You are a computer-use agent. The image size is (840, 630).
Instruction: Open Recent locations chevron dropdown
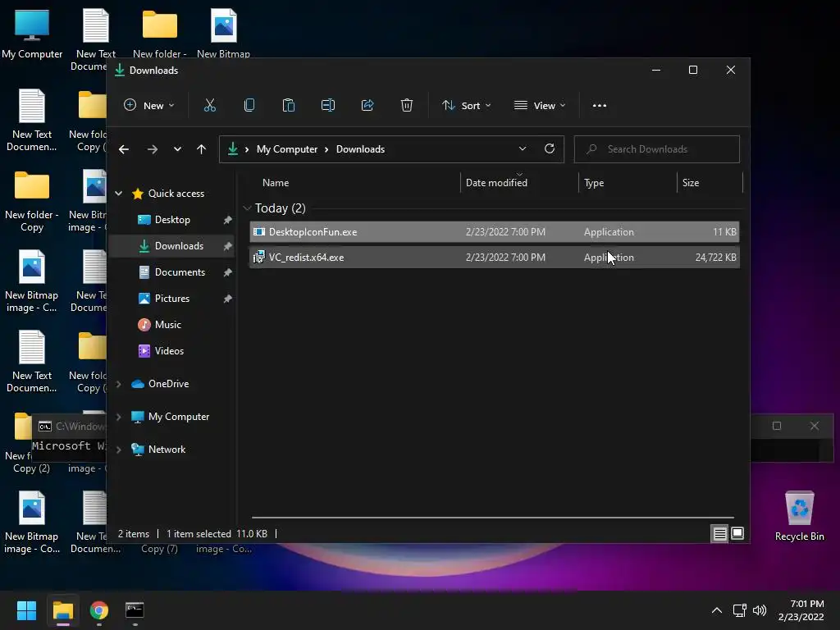coord(177,149)
